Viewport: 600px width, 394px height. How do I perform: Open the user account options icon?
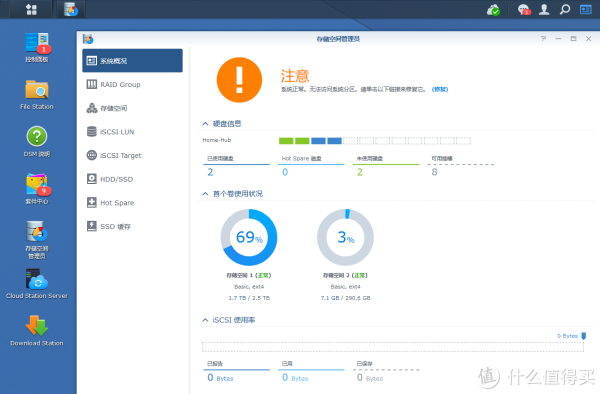544,10
